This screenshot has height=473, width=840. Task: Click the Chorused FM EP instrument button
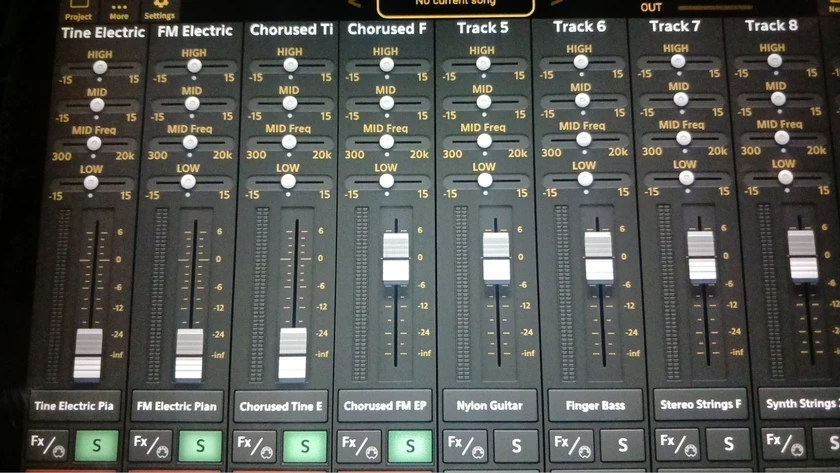(385, 406)
